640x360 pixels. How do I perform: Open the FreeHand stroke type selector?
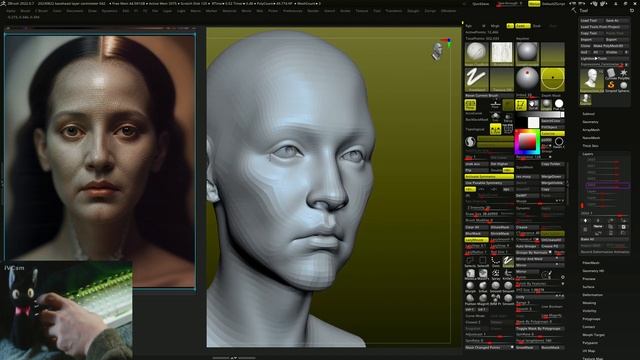tap(476, 79)
